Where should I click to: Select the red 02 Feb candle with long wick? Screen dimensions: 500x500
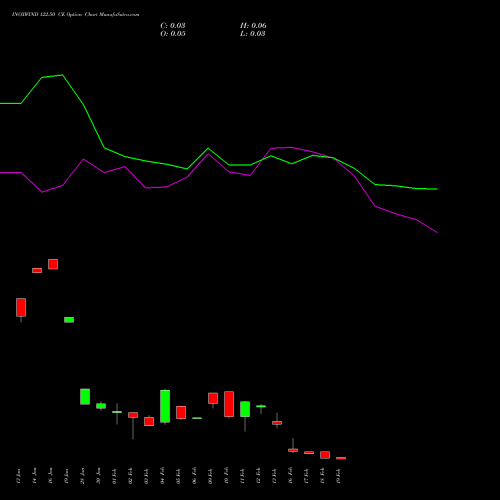pos(133,415)
